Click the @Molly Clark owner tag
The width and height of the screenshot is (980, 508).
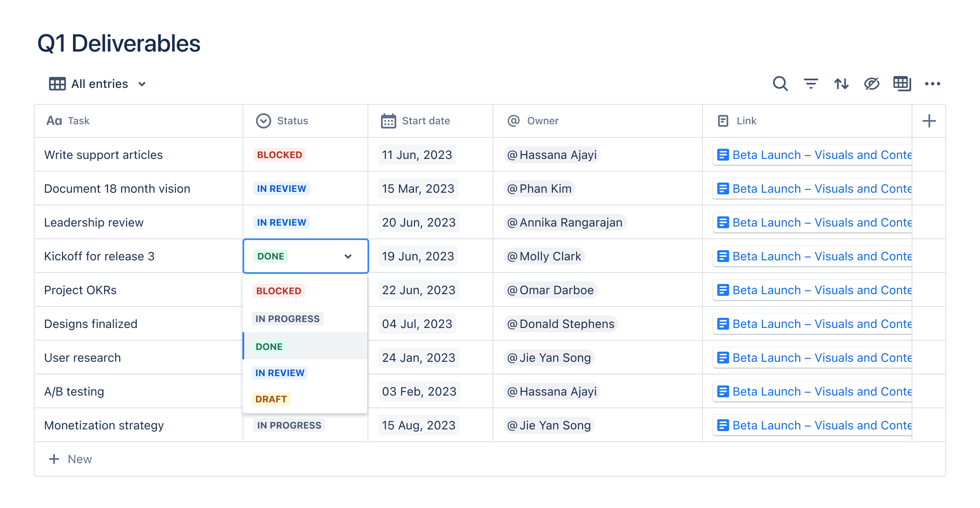(x=544, y=256)
